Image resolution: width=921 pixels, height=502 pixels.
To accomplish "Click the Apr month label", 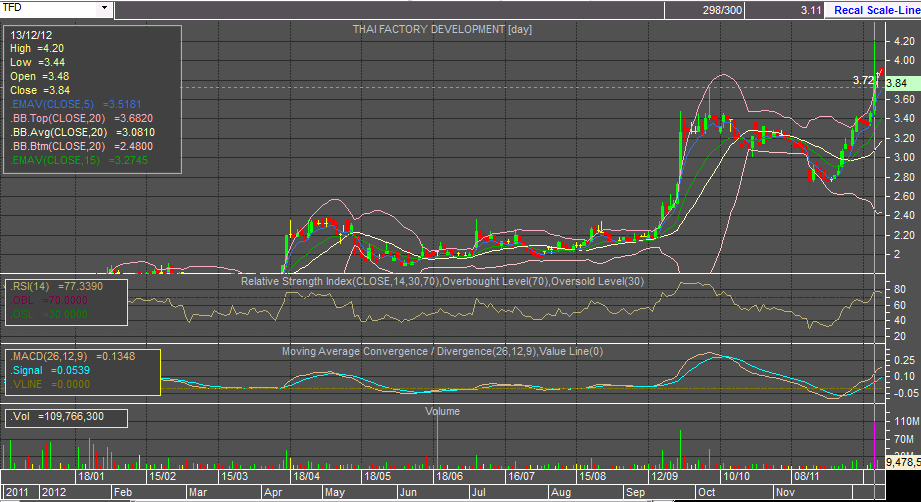I will coord(274,492).
